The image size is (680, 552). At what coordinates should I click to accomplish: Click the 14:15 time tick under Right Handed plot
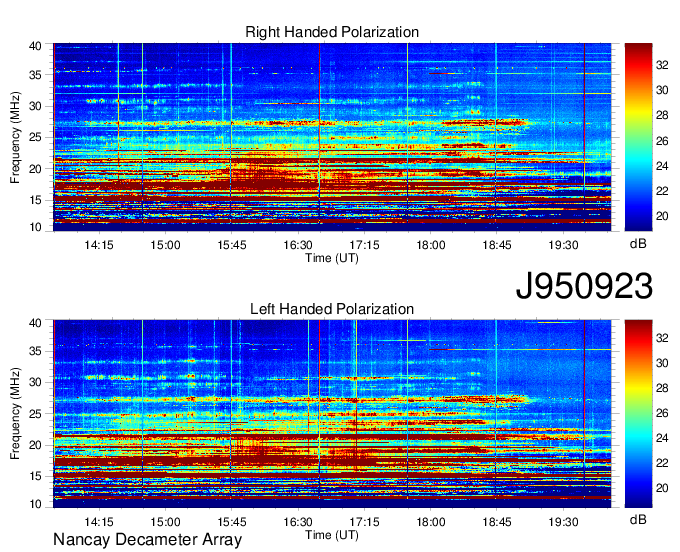coord(99,245)
